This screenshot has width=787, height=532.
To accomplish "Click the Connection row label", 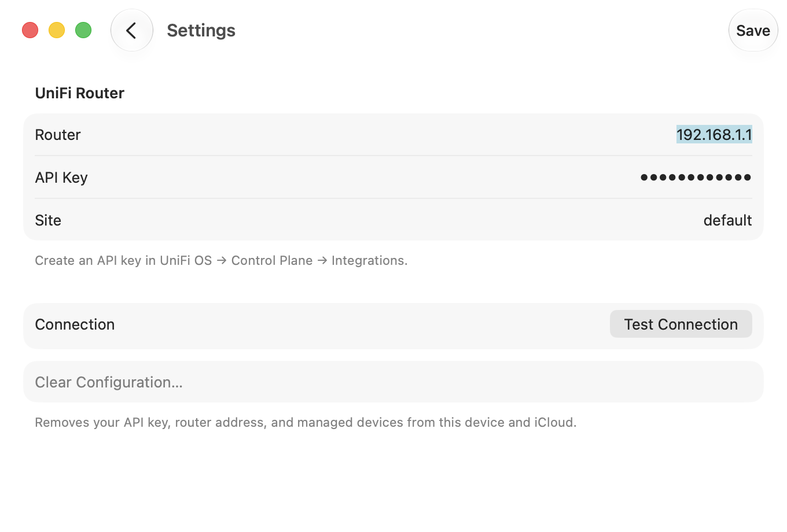I will (x=75, y=324).
